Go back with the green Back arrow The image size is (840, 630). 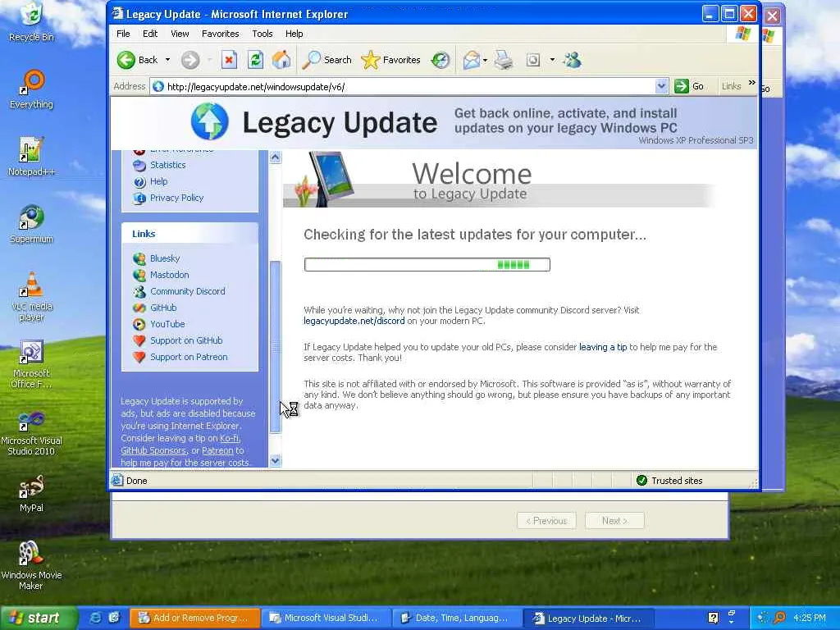point(137,60)
